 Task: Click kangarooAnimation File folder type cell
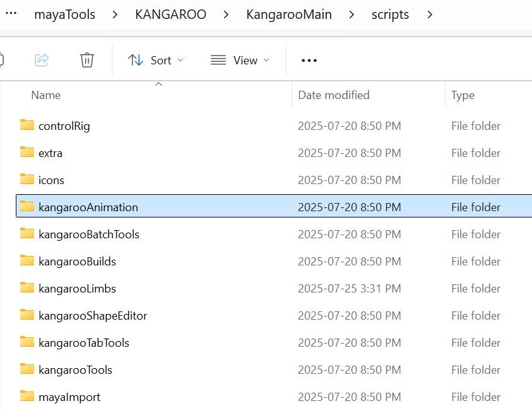tap(476, 207)
